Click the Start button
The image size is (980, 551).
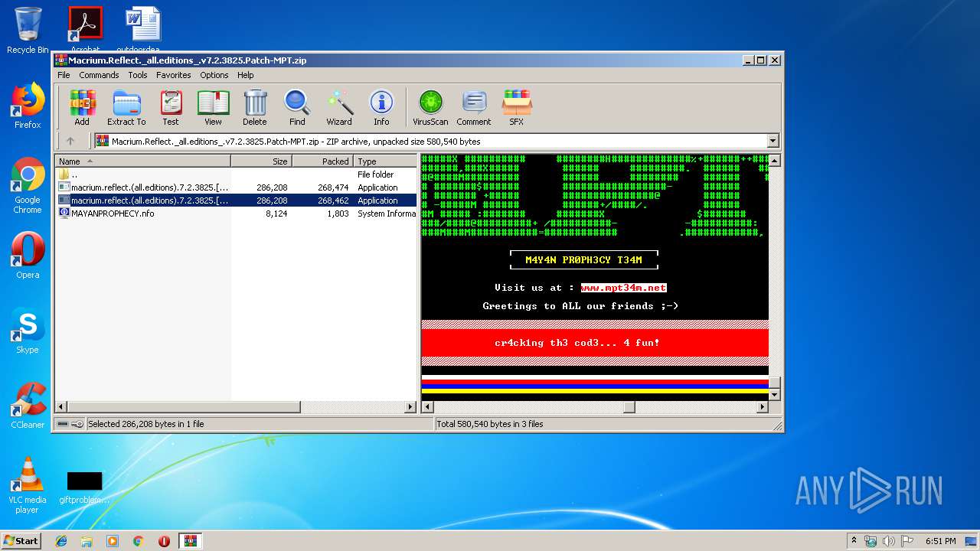pos(21,541)
